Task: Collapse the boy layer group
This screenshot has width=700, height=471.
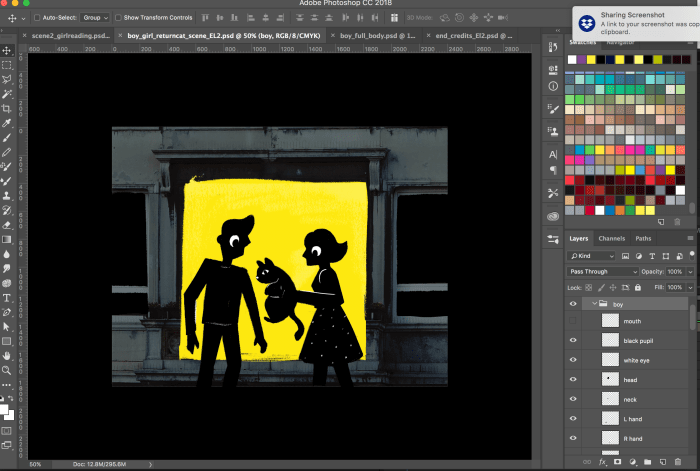Action: 594,304
